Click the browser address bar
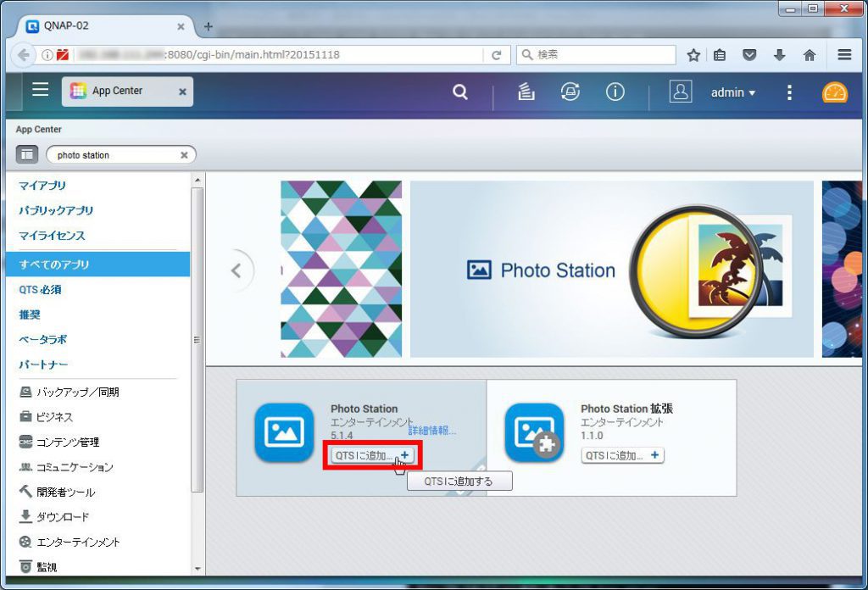This screenshot has height=590, width=868. coord(271,55)
